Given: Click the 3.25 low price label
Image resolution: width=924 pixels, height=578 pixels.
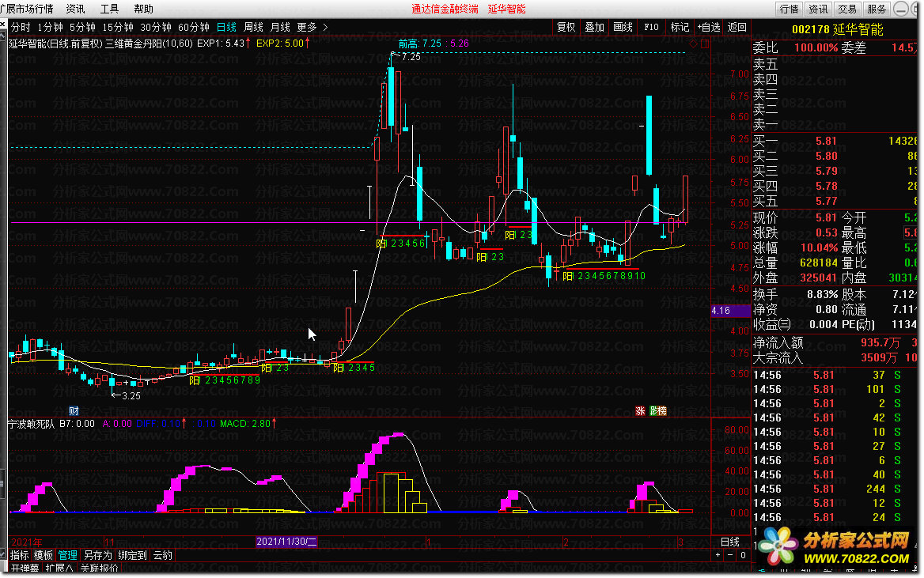Looking at the screenshot, I should 131,396.
